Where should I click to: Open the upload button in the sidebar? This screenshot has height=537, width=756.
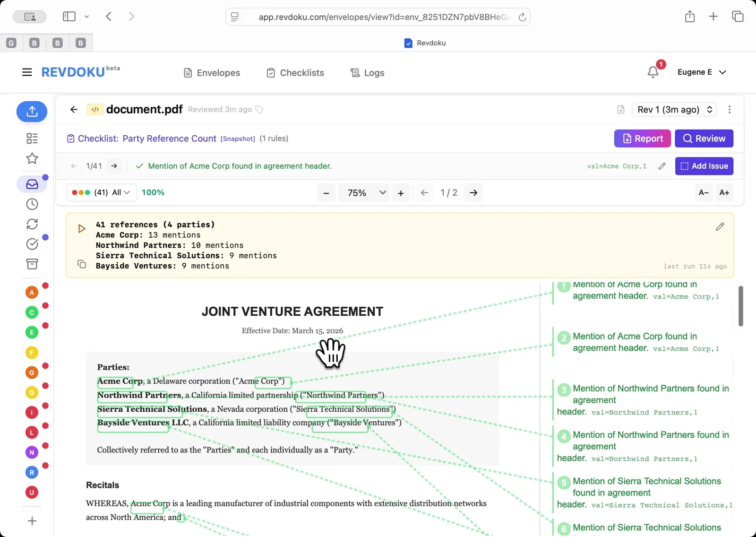[x=32, y=112]
